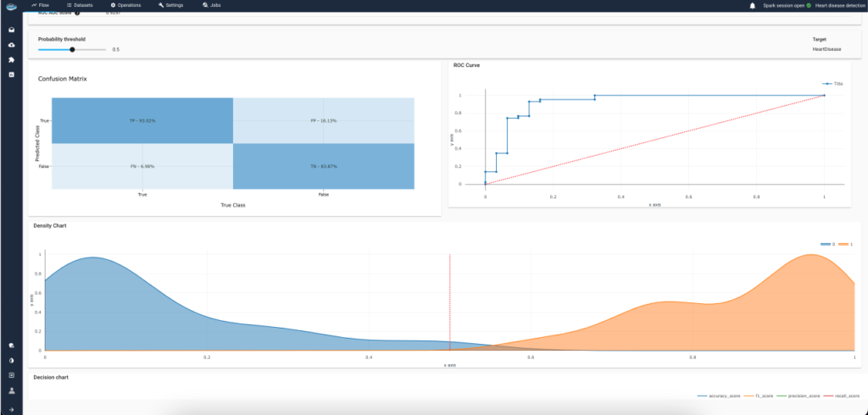Click the Probability threshold slider handle
The height and width of the screenshot is (415, 868).
(73, 49)
